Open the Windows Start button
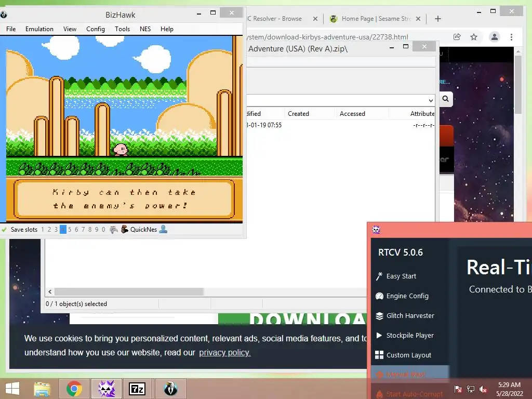The height and width of the screenshot is (399, 532). pos(12,389)
